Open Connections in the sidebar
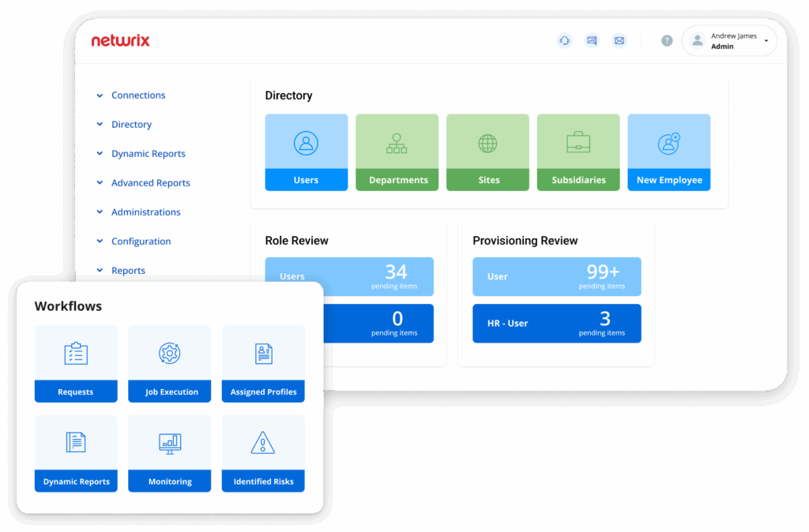The height and width of the screenshot is (532, 809). [138, 95]
